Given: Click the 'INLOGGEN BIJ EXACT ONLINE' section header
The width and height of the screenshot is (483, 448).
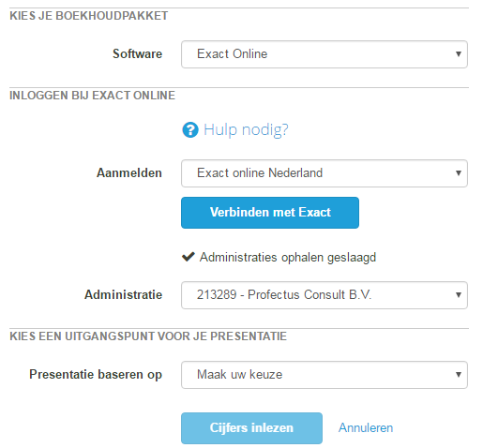Looking at the screenshot, I should (x=92, y=96).
